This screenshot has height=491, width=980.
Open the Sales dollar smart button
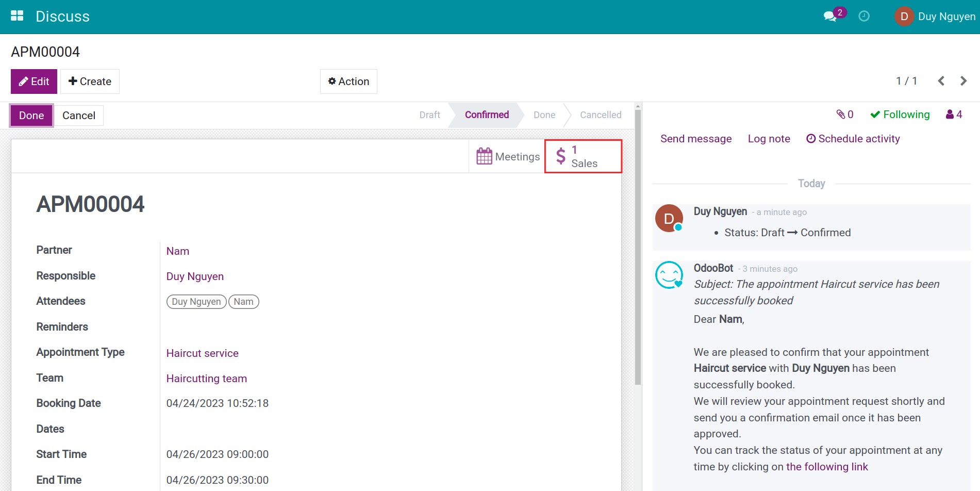pyautogui.click(x=583, y=156)
